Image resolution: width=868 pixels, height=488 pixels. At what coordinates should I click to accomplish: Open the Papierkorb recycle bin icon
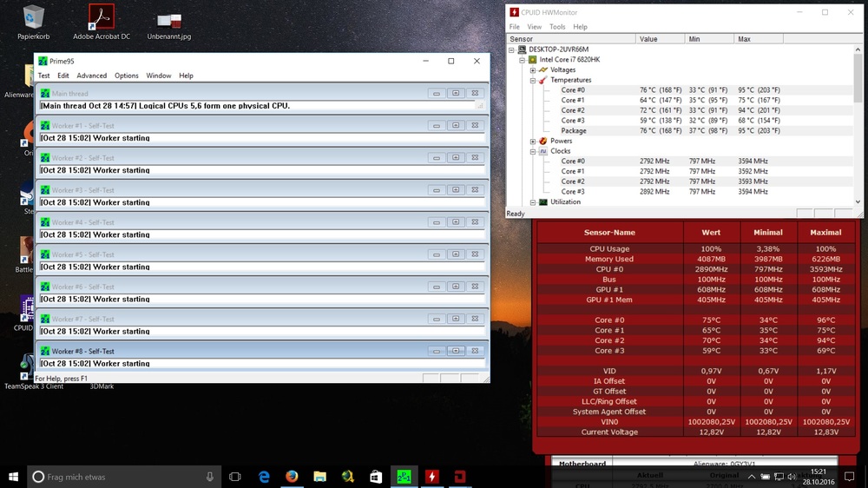pyautogui.click(x=34, y=17)
